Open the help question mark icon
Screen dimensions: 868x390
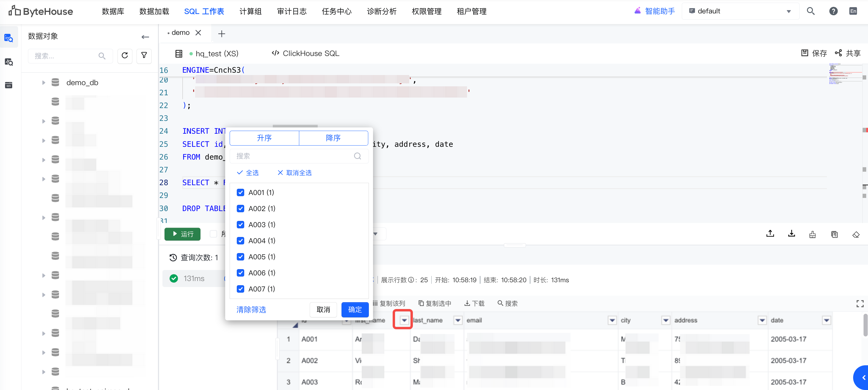point(833,11)
